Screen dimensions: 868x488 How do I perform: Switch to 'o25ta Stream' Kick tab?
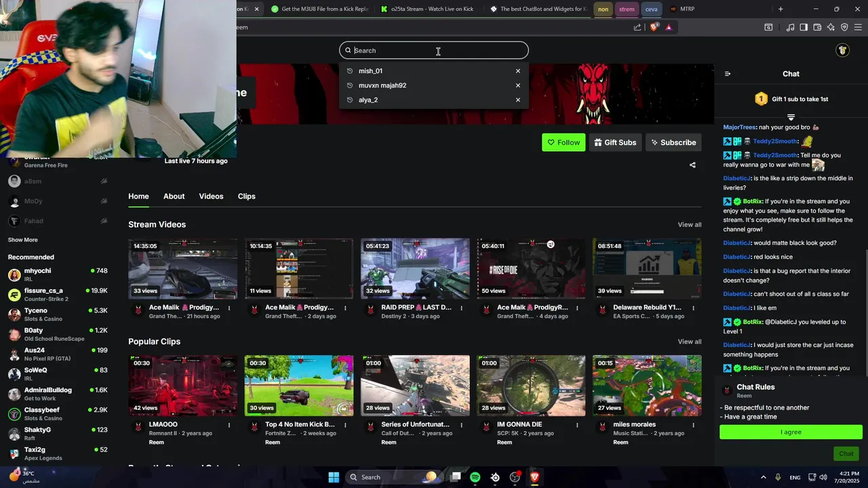[x=427, y=9]
